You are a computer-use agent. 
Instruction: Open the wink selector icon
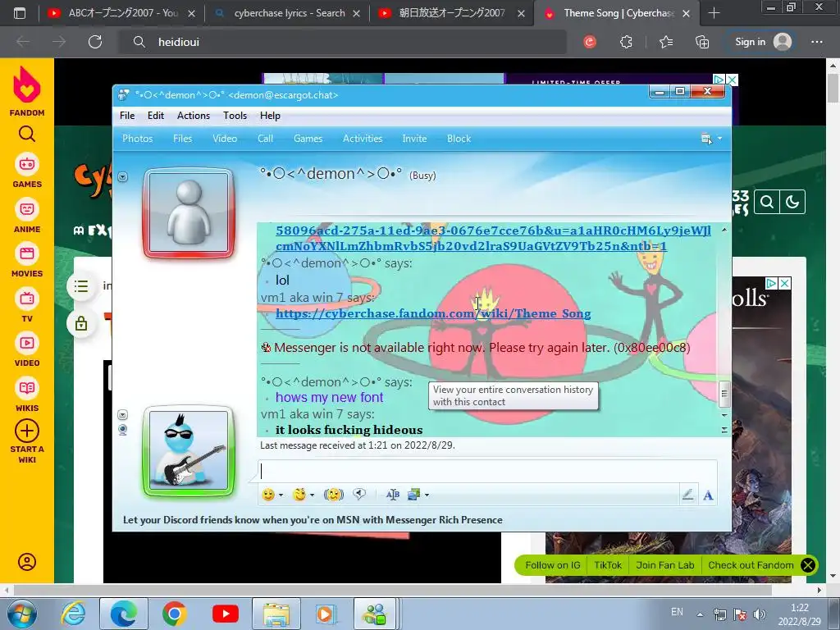(x=299, y=495)
